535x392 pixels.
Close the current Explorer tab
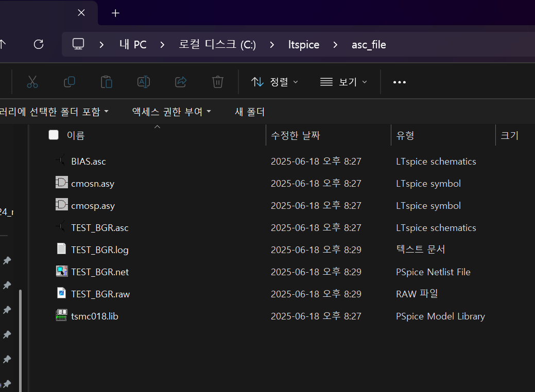point(81,13)
